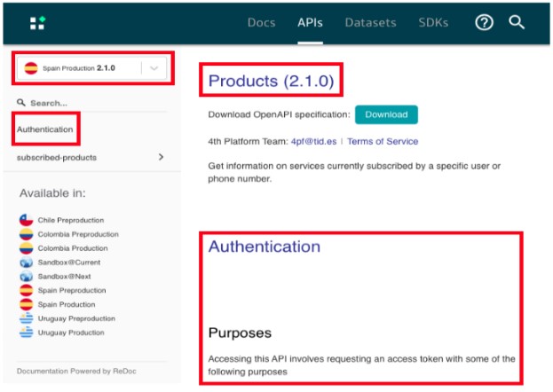The height and width of the screenshot is (392, 553).
Task: Open the Sandbox@Next link
Action: (x=64, y=277)
